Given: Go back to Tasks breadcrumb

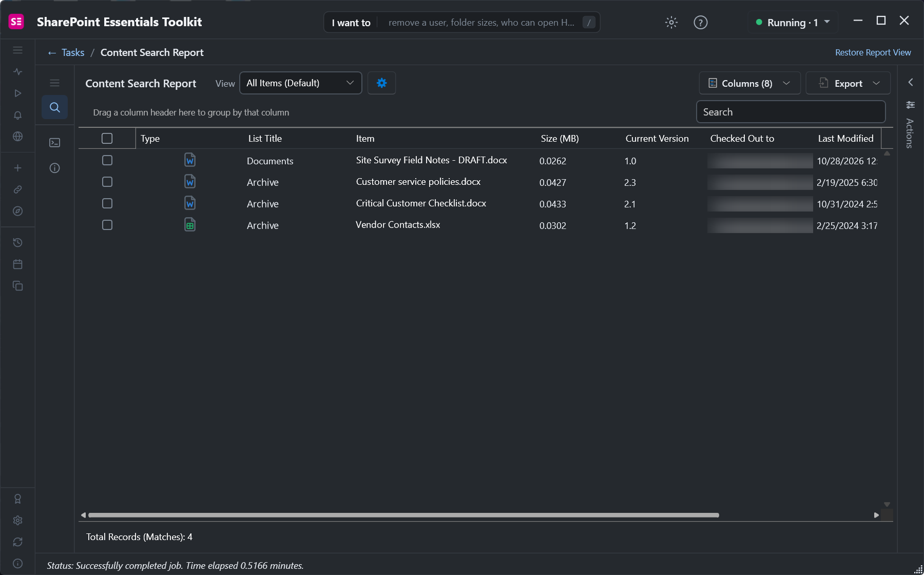Looking at the screenshot, I should (66, 52).
